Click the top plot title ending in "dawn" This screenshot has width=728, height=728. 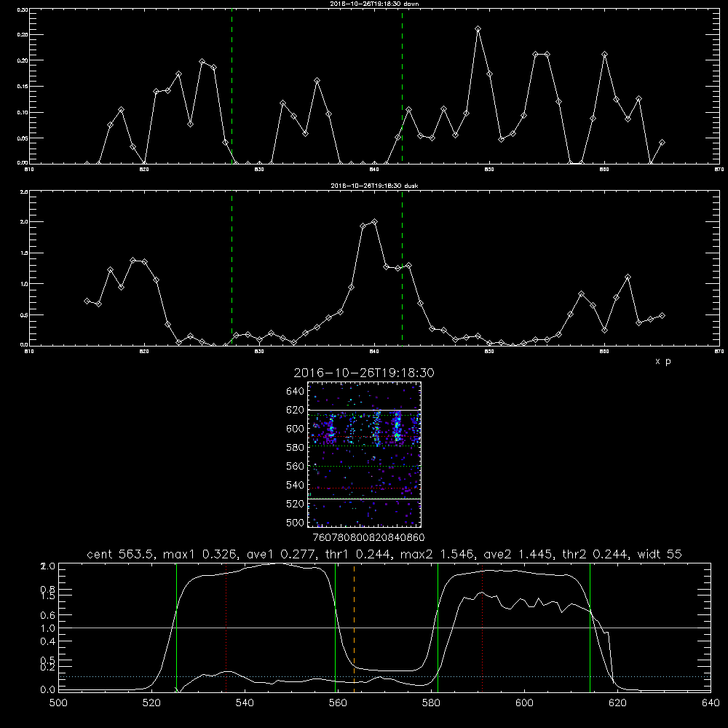(x=374, y=4)
